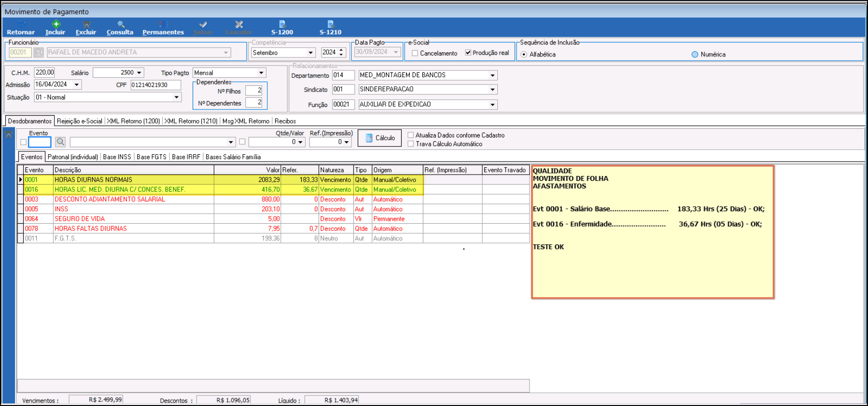Enable Atualiza Dados conforme Cadastro
The width and height of the screenshot is (868, 406).
[411, 135]
